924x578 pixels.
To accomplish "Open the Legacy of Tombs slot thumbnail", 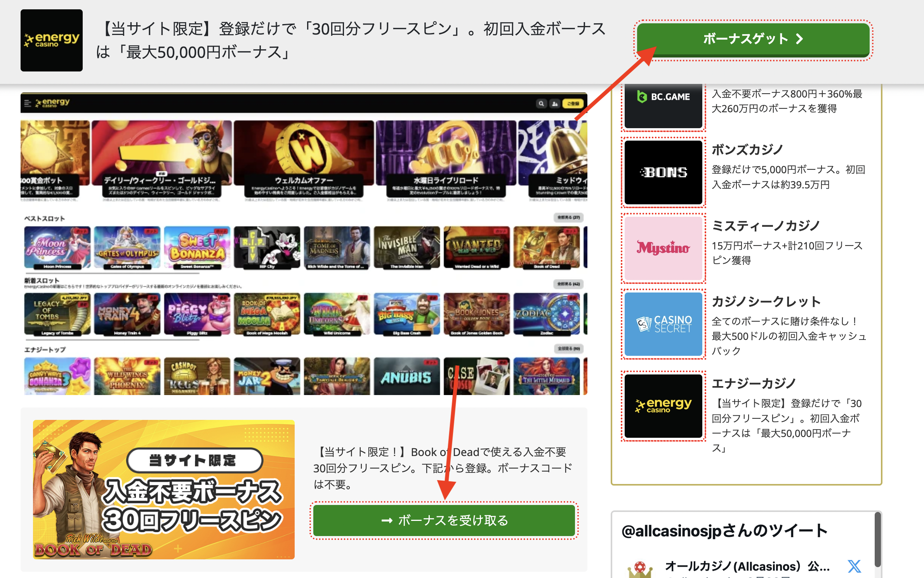I will (x=57, y=314).
